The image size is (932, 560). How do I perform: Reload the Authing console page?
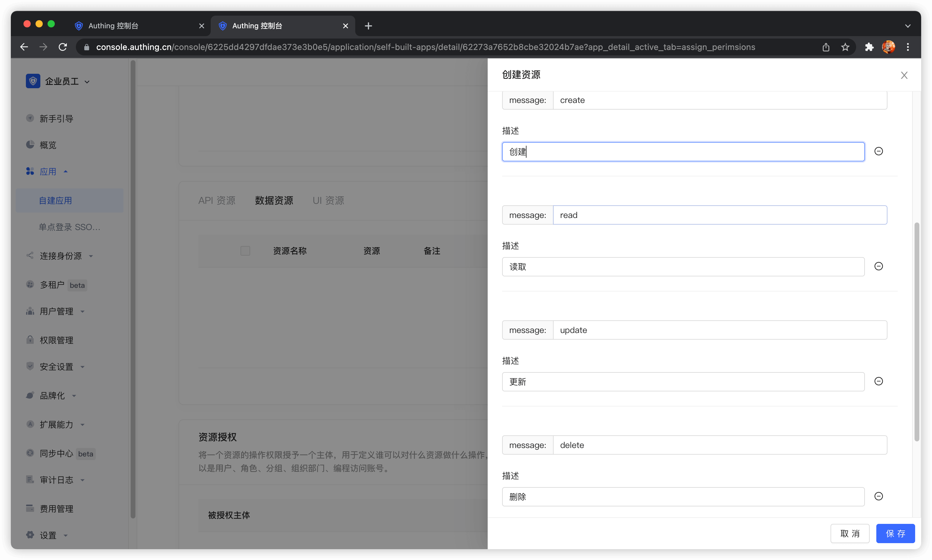63,47
